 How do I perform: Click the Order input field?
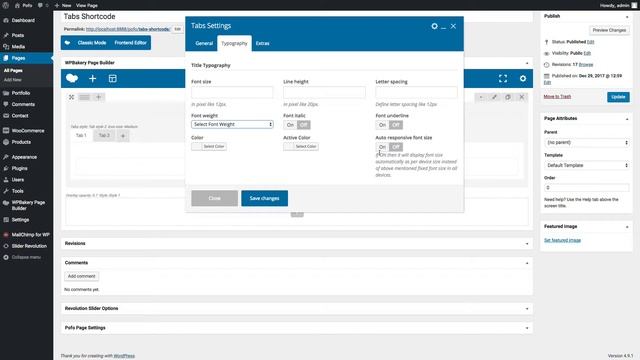click(587, 188)
